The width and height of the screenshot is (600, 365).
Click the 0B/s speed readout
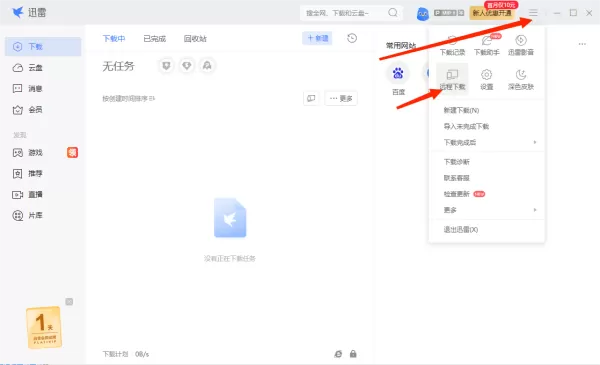(142, 354)
